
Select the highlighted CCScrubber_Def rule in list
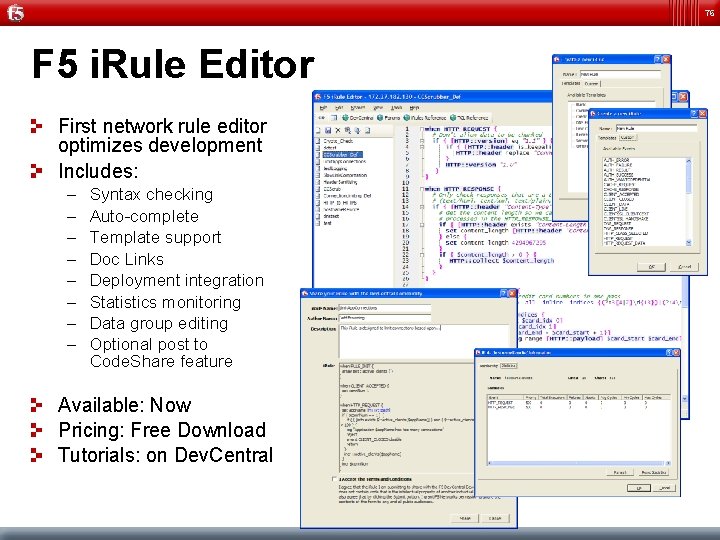pyautogui.click(x=343, y=155)
